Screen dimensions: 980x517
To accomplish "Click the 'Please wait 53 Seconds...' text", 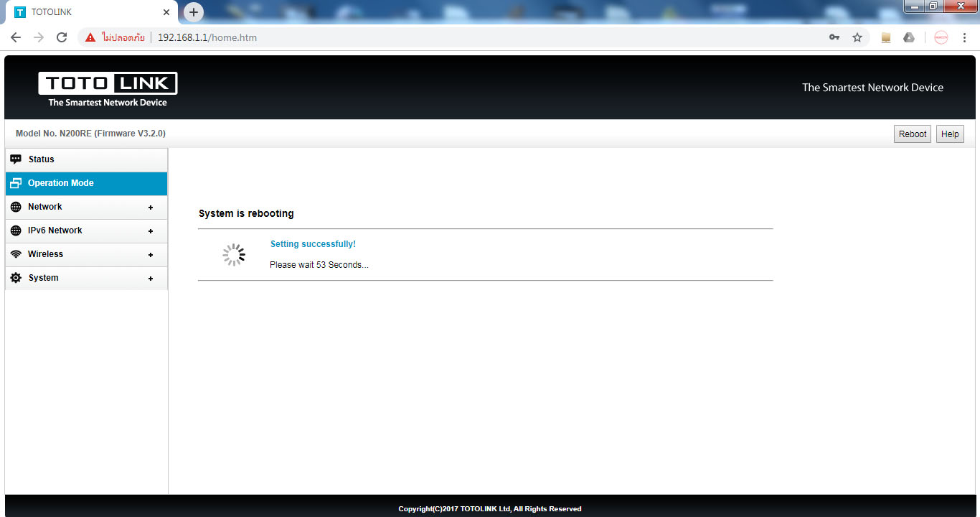I will [319, 265].
